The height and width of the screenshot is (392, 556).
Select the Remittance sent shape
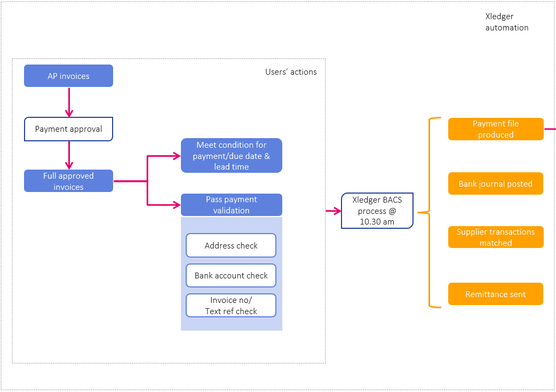coord(495,293)
